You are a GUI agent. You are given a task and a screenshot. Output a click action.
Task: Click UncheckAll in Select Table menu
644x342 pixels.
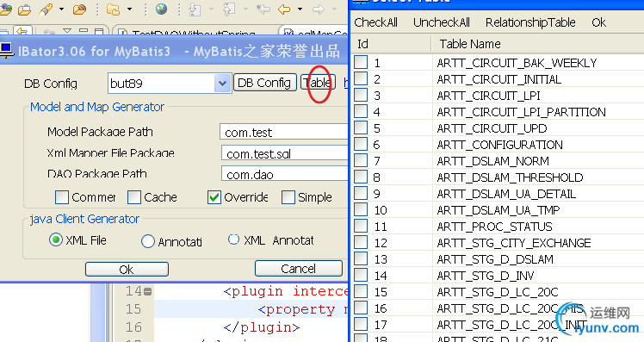442,22
